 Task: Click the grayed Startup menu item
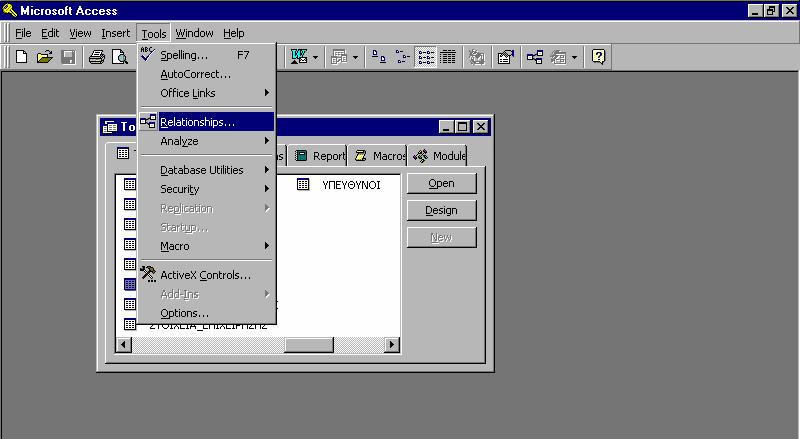point(207,227)
